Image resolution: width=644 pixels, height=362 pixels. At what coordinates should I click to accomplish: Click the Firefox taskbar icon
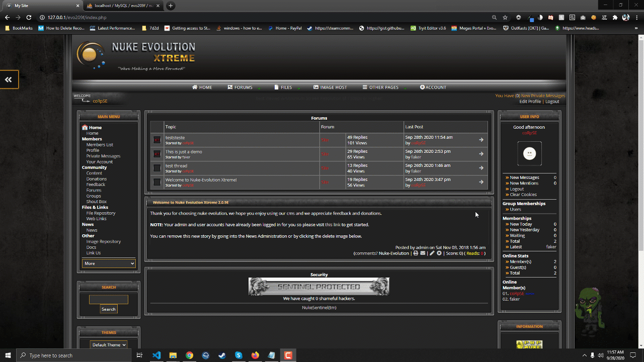(255, 355)
